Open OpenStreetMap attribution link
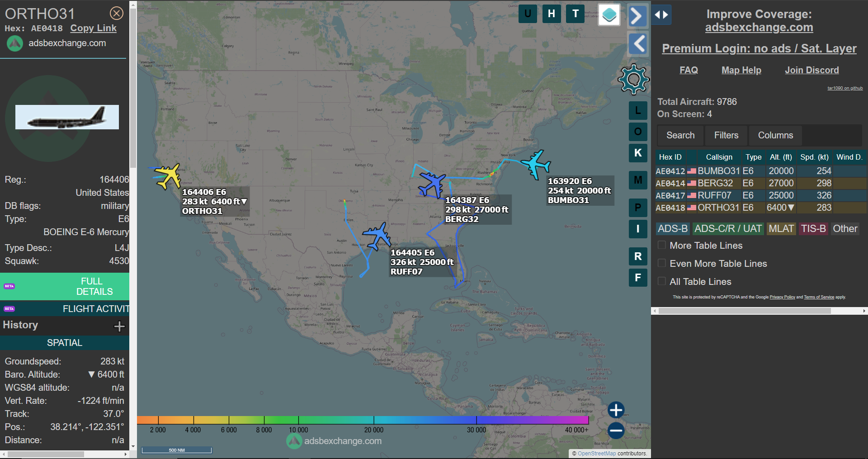Image resolution: width=868 pixels, height=459 pixels. coord(596,453)
